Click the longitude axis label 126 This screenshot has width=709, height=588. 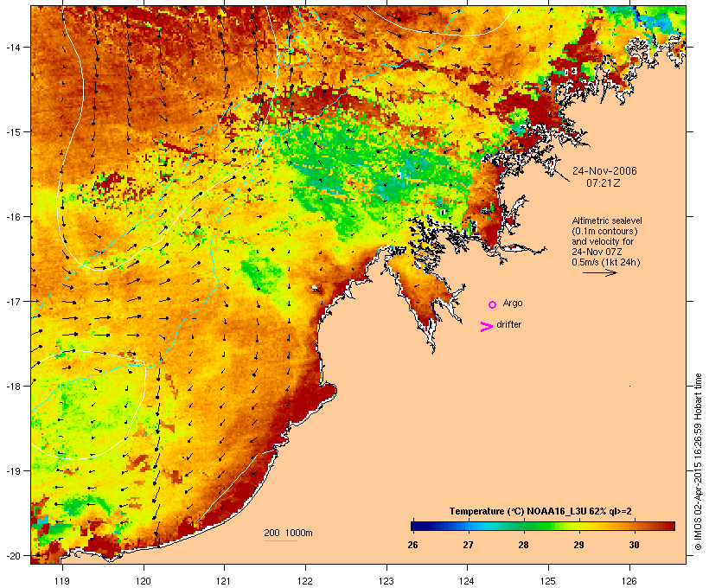point(629,581)
